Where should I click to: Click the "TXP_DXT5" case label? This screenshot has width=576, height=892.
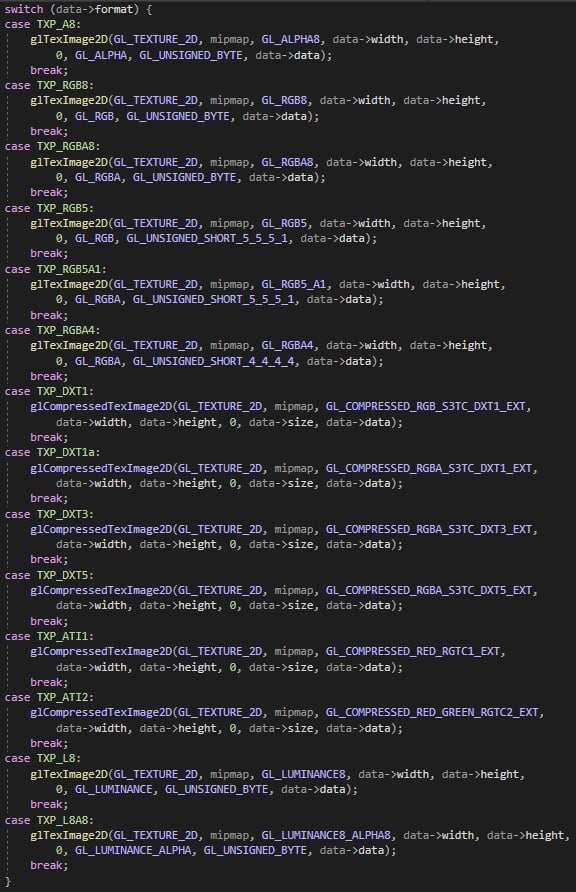pyautogui.click(x=63, y=575)
